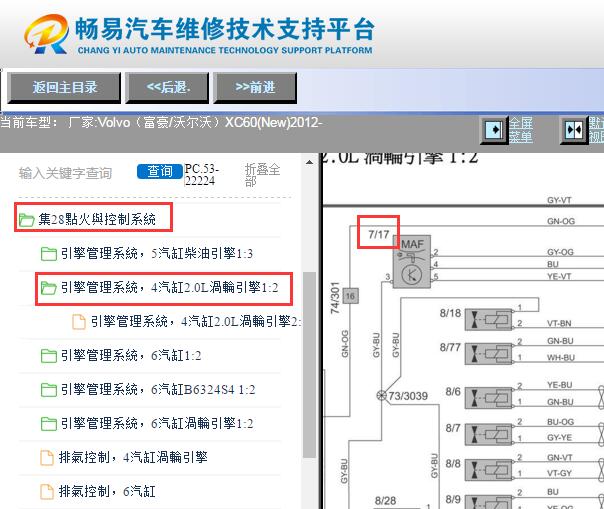This screenshot has height=509, width=604.
Task: Click wire color label VT-GY
Action: coord(559,473)
